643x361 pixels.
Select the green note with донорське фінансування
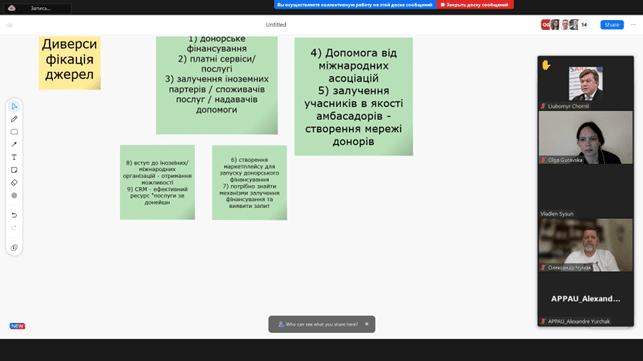(x=217, y=85)
